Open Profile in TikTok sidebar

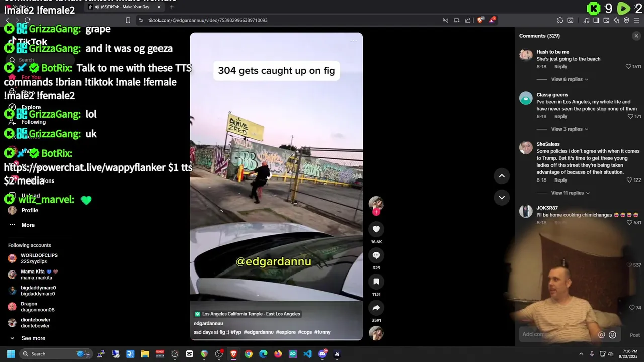click(x=23, y=210)
